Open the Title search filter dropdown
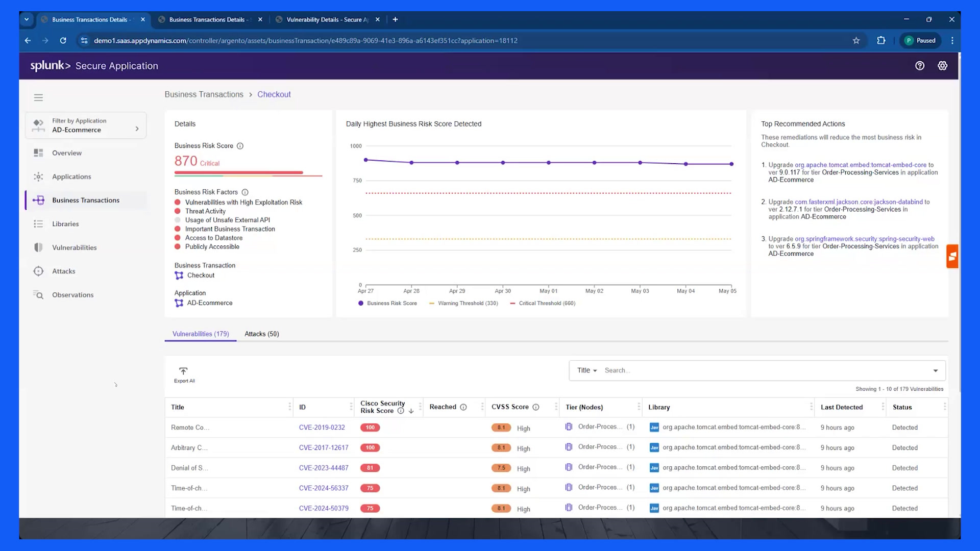 587,370
